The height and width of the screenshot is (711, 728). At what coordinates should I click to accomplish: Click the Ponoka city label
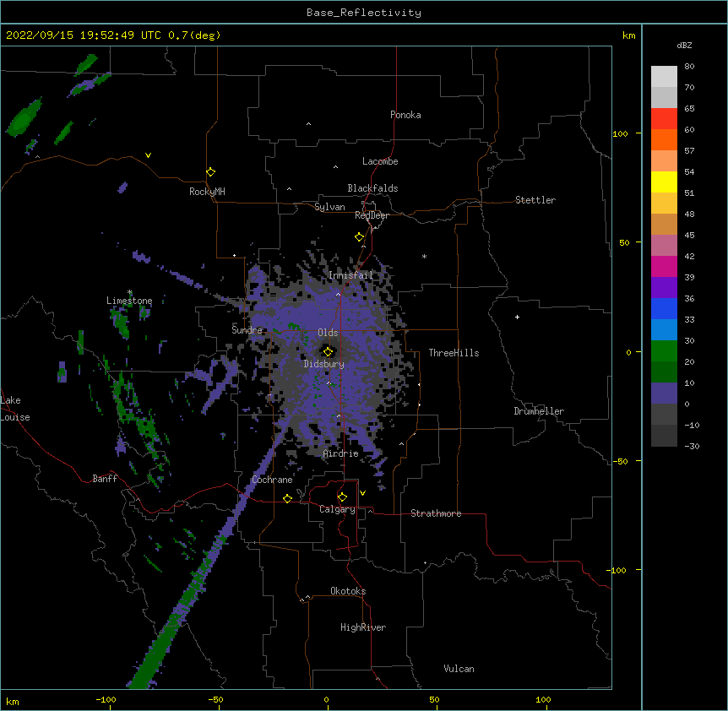[405, 115]
